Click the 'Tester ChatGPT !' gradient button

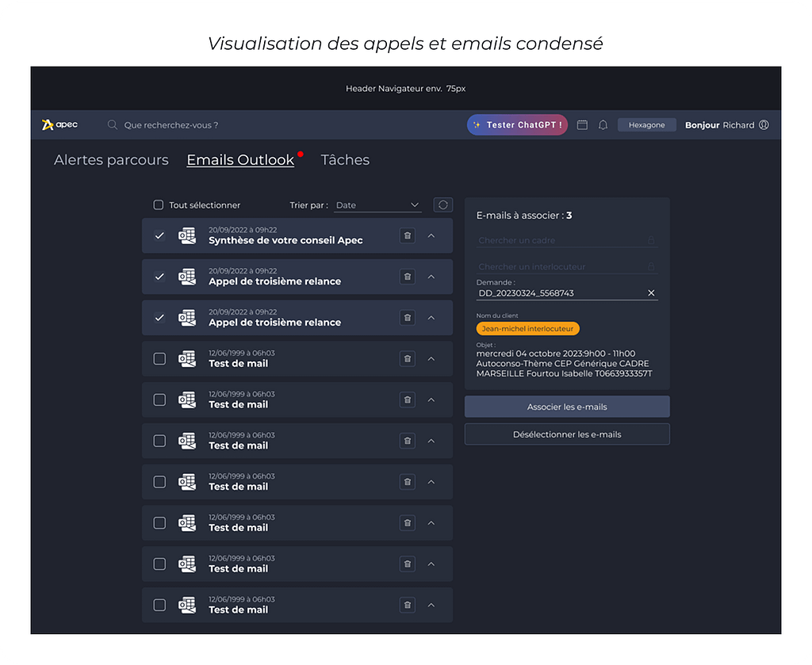pos(517,125)
